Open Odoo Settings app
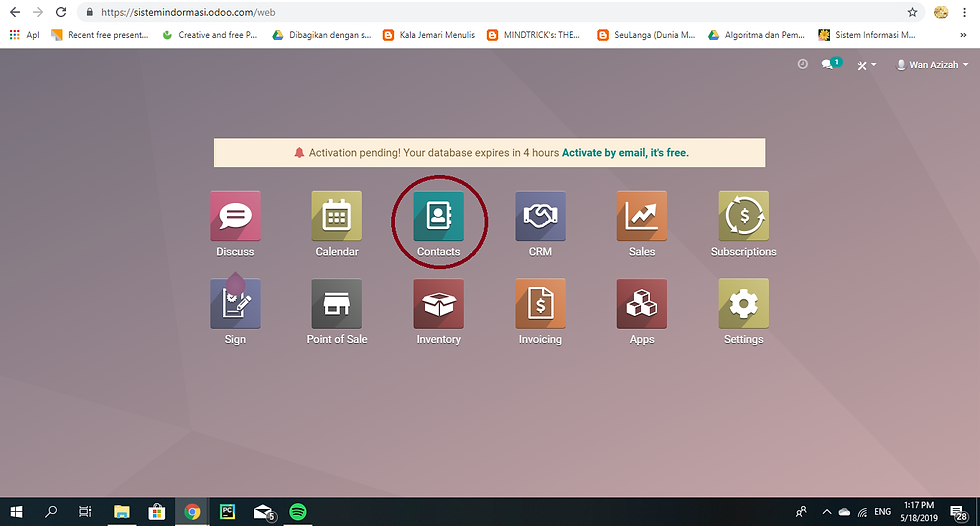The image size is (980, 526). click(744, 304)
